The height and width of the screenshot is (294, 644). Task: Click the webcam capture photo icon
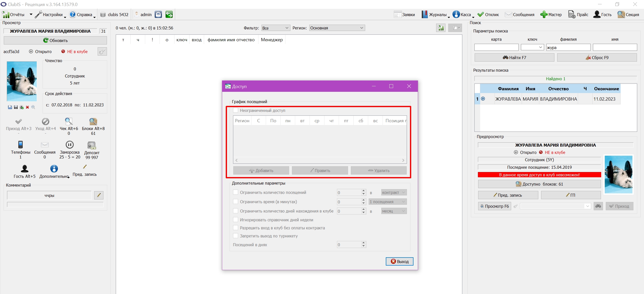pyautogui.click(x=22, y=107)
